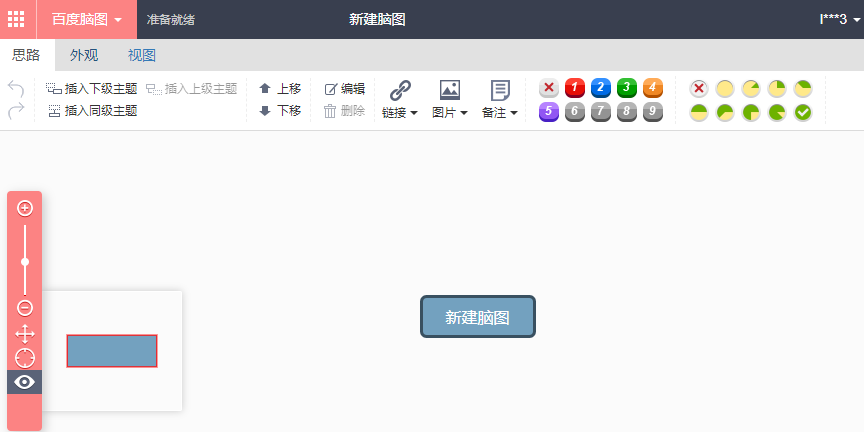
Task: Open the app grid menu icon
Action: click(16, 19)
